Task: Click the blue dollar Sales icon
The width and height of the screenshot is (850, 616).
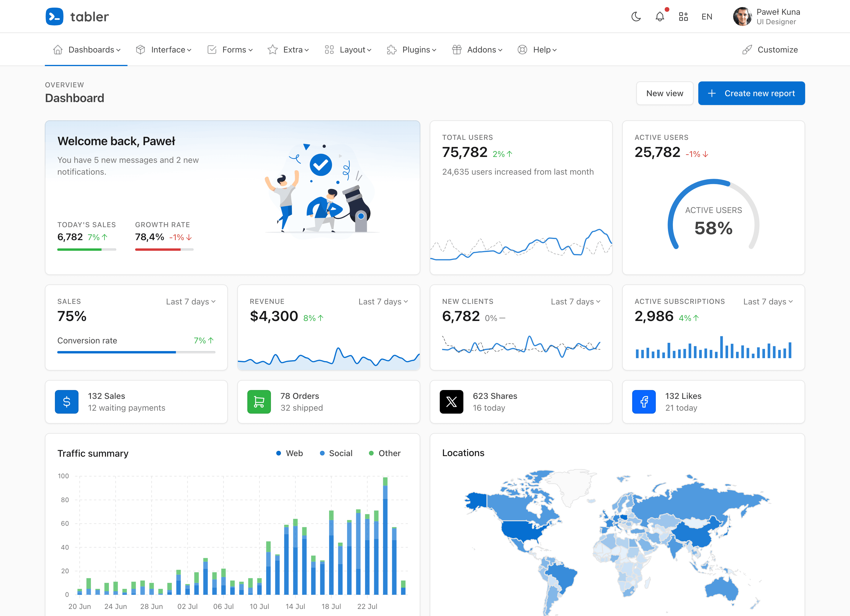Action: click(x=67, y=402)
